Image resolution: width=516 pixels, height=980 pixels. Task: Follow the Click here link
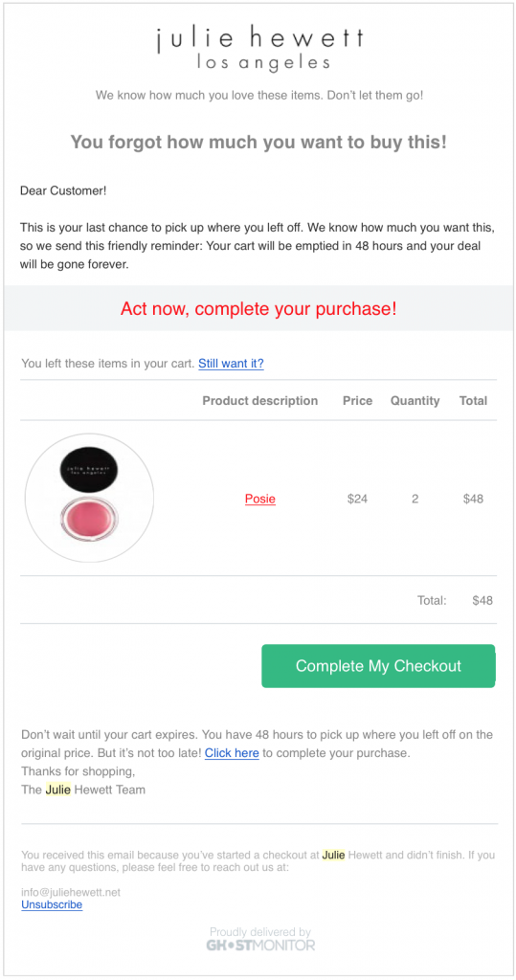pos(232,753)
